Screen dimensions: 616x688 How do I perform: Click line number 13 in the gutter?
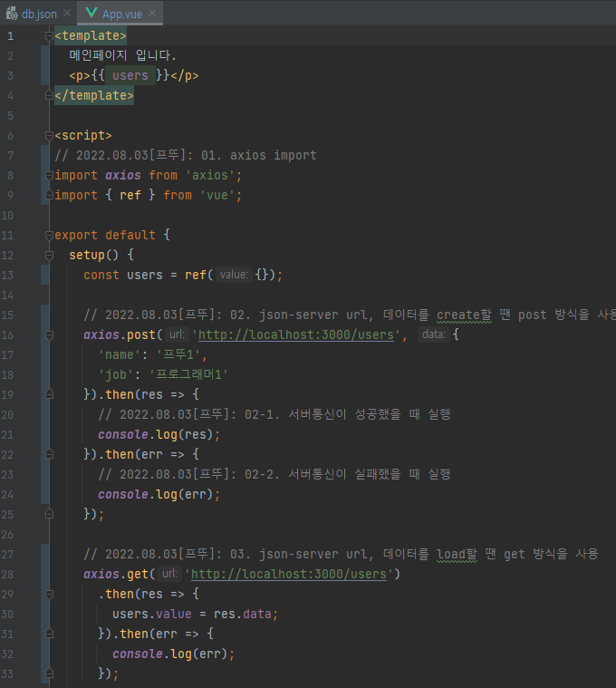coord(7,276)
